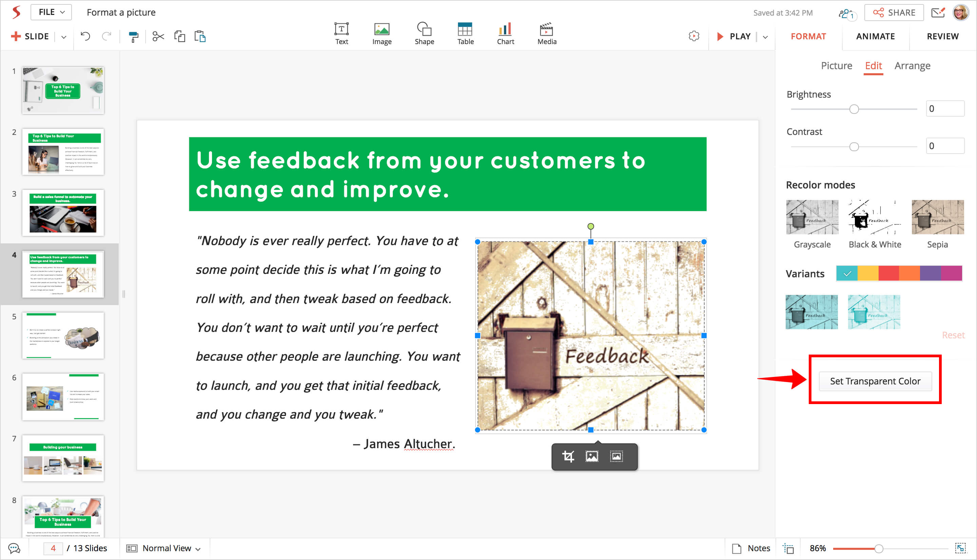Click the Brightness slider handle
The image size is (977, 560).
point(854,109)
